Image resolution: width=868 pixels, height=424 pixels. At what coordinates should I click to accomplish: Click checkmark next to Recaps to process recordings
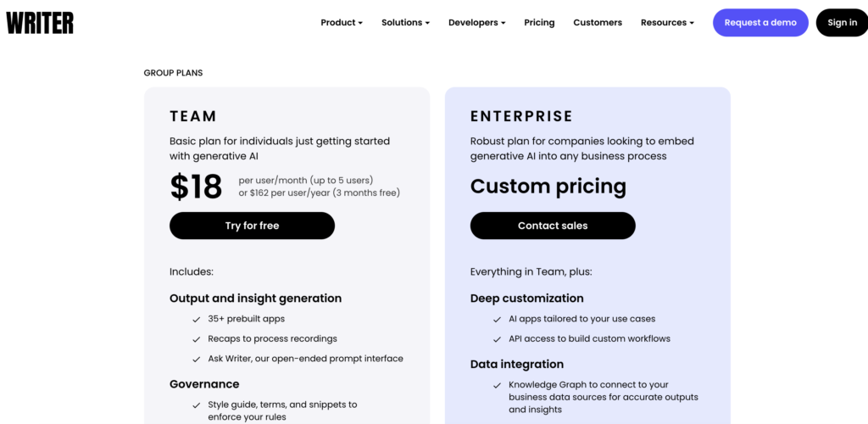coord(196,339)
